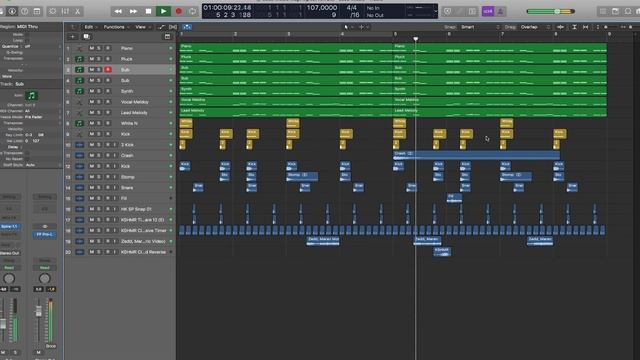Image resolution: width=640 pixels, height=360 pixels.
Task: Click the hierarchy up-arrow beside Edit menu
Action: [73, 27]
